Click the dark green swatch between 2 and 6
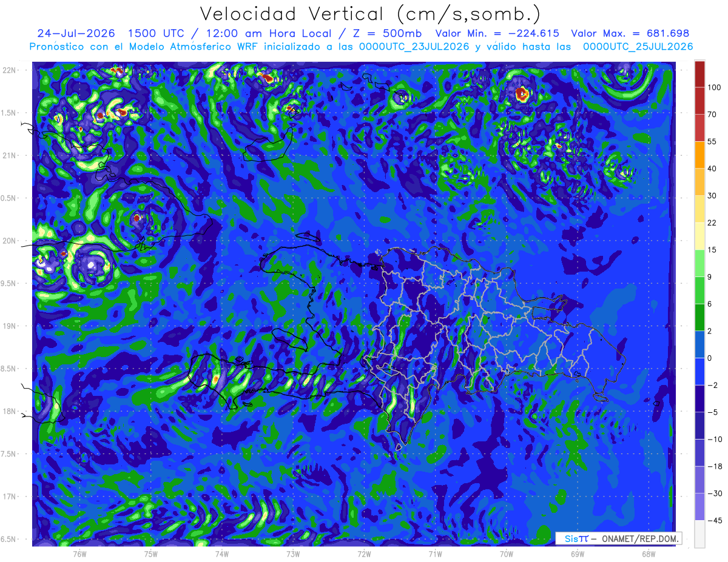728x562 pixels. tap(699, 317)
